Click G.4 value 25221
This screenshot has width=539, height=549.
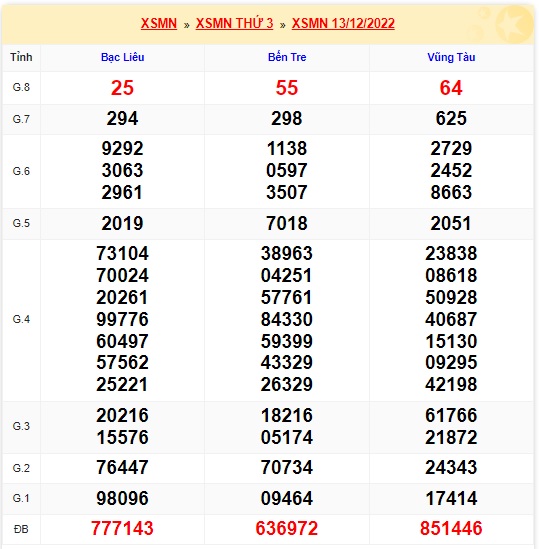[123, 384]
